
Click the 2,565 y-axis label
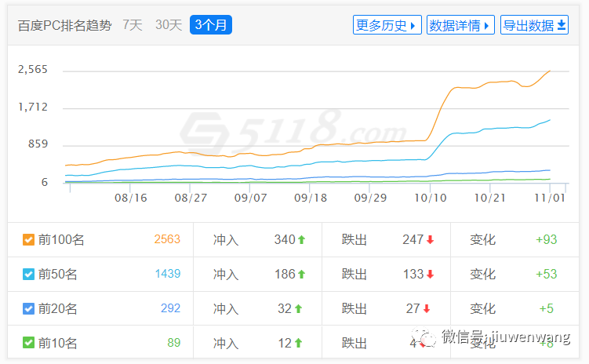tap(33, 69)
